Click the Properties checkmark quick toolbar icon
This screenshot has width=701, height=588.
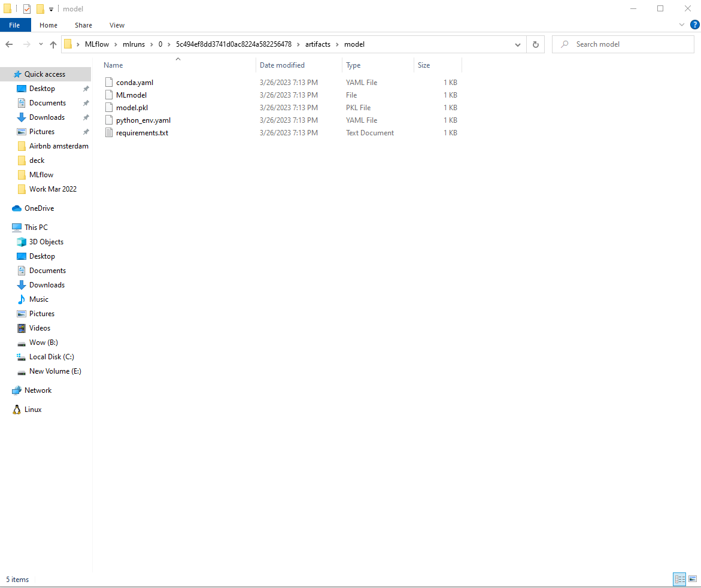(27, 8)
